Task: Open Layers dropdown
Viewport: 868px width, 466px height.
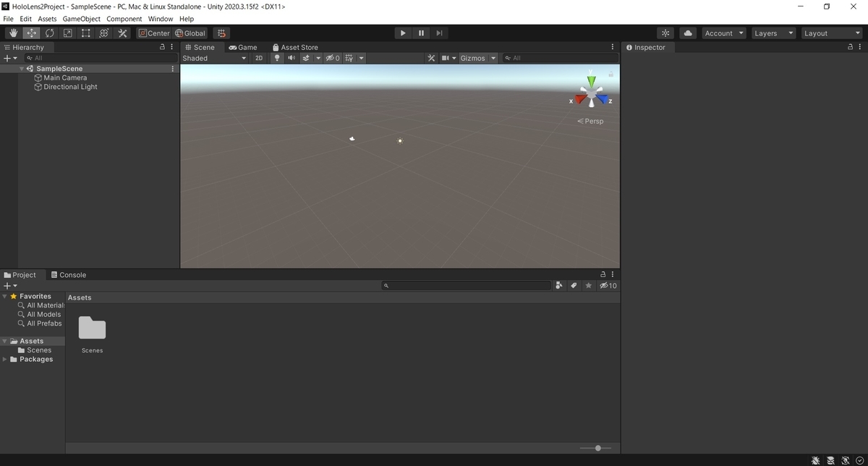Action: click(x=773, y=33)
